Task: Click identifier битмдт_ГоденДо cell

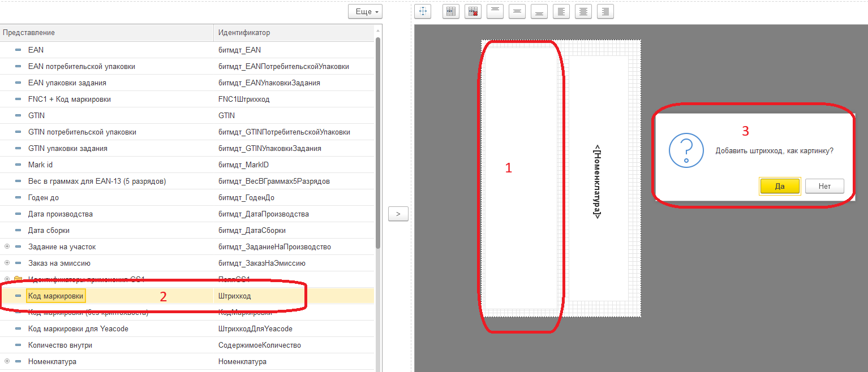Action: 294,197
